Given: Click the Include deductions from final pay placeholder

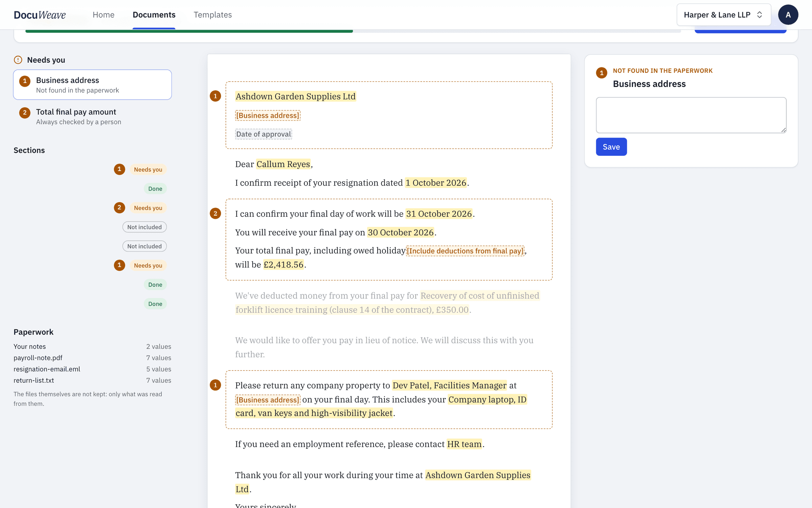Looking at the screenshot, I should point(465,251).
